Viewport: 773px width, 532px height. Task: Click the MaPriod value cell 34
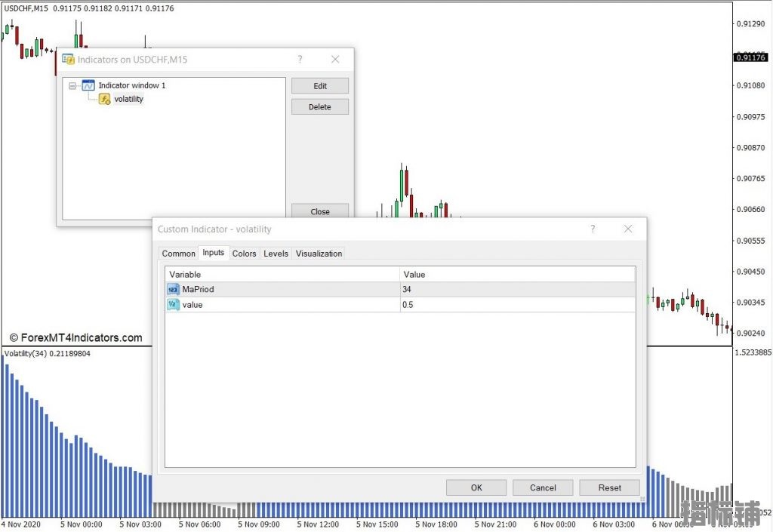[x=518, y=289]
